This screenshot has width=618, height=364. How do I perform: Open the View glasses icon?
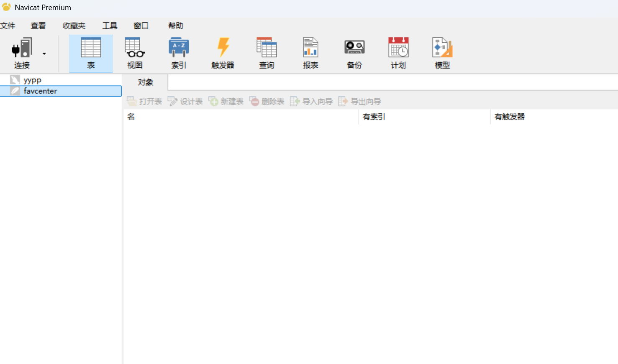[135, 48]
